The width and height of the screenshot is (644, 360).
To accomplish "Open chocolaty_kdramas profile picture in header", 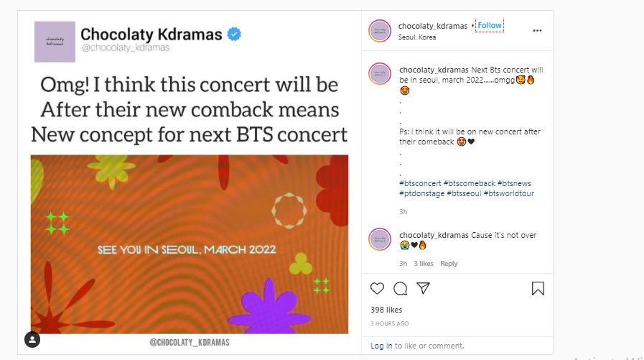I will (379, 31).
